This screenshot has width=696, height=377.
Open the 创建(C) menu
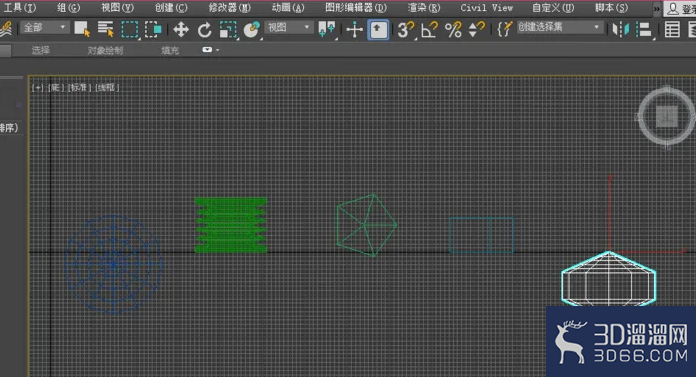pos(171,8)
